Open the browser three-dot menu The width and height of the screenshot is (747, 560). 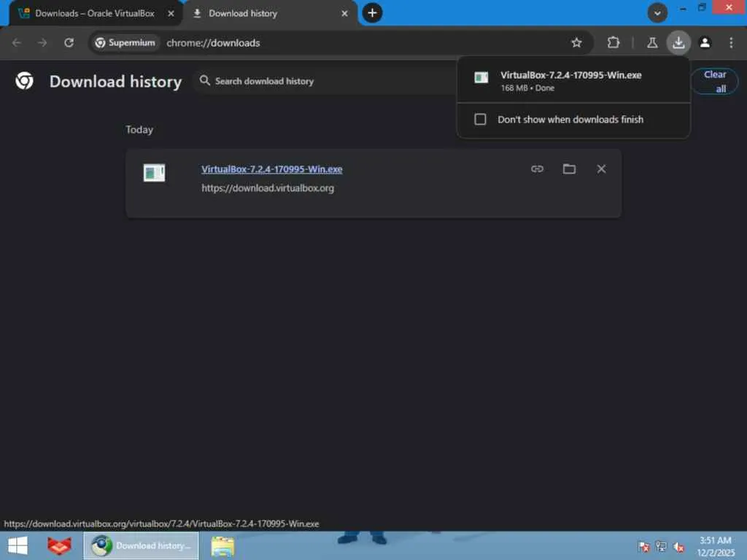(731, 43)
